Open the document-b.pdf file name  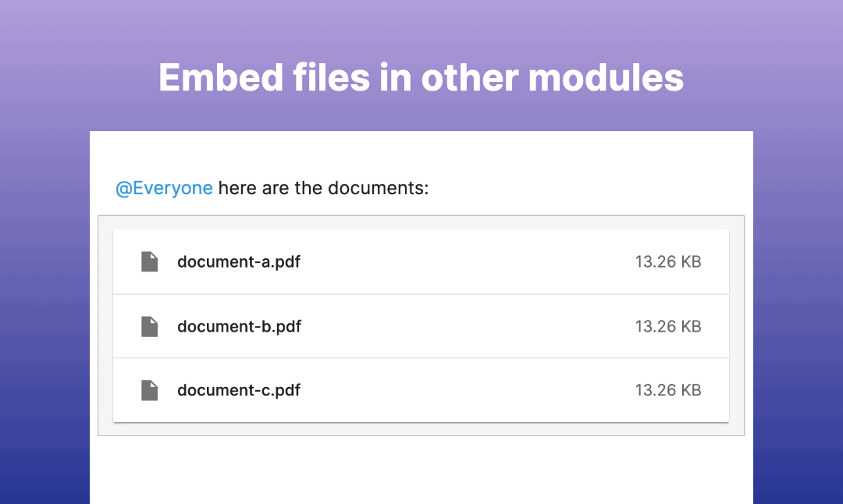240,326
